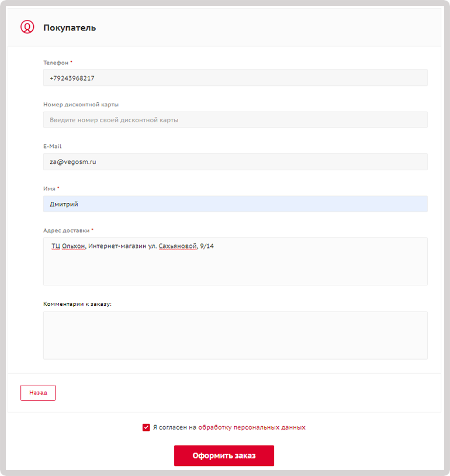Click the Адрес доставки label
Viewport: 450px width, 476px height.
(x=67, y=230)
